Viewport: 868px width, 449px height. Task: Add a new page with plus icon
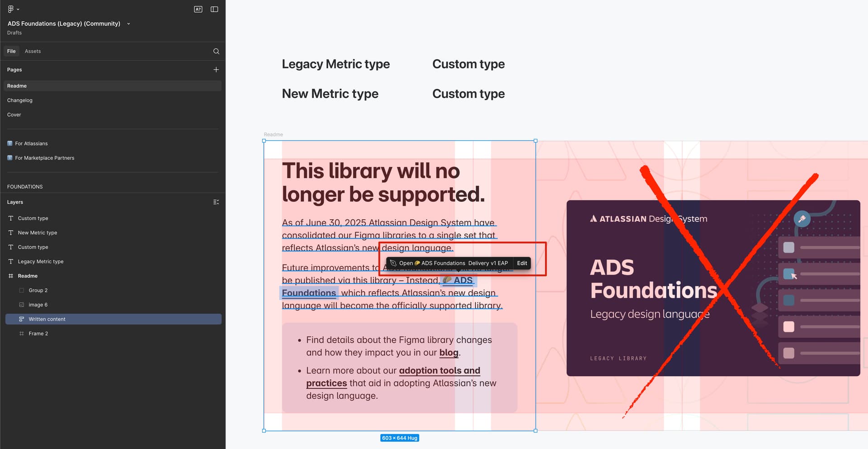coord(216,70)
